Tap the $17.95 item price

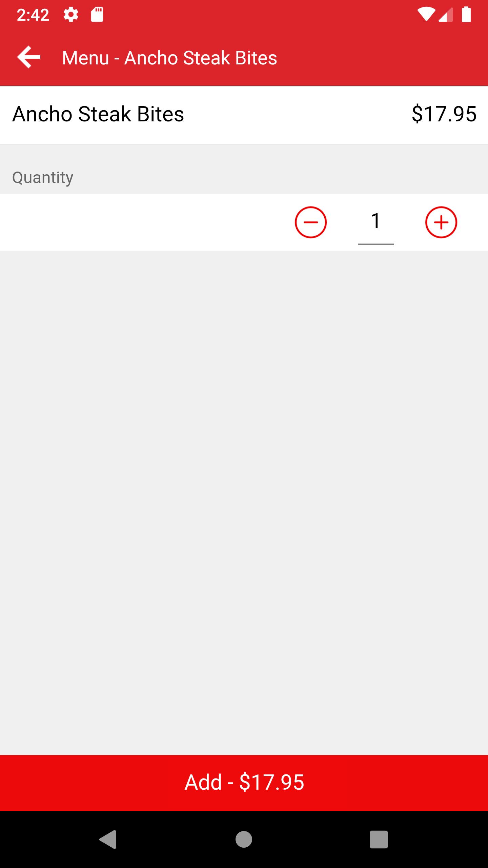(x=444, y=114)
